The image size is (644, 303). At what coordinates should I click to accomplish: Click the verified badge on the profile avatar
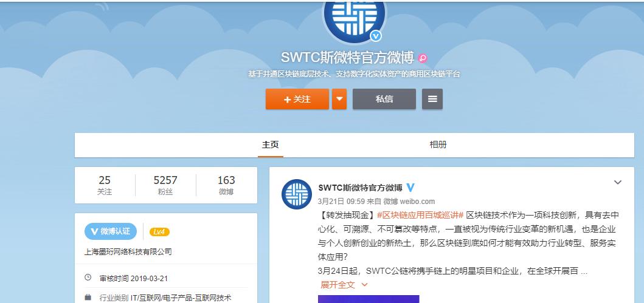point(376,36)
